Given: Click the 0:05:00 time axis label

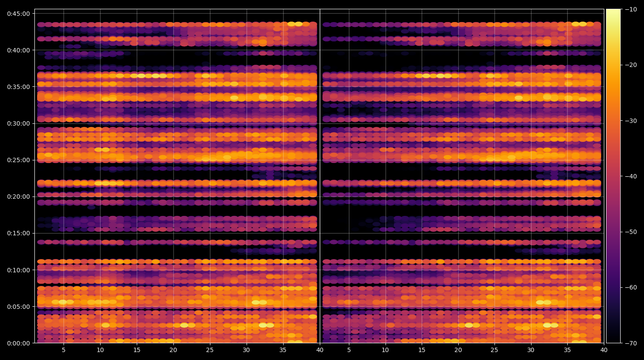Looking at the screenshot, I should click(19, 307).
